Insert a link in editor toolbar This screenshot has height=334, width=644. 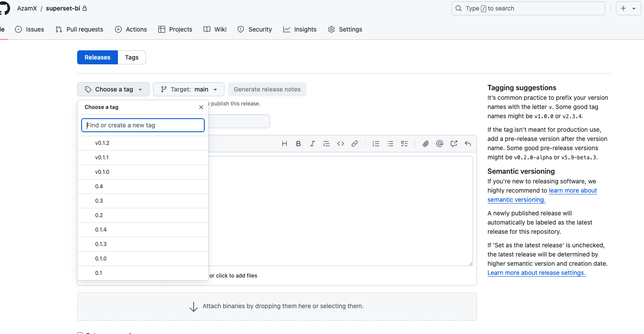click(x=355, y=144)
